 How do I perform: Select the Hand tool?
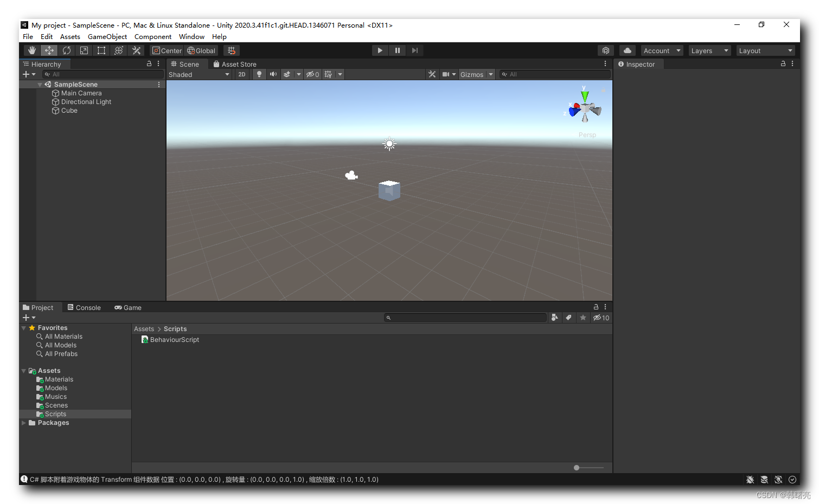coord(32,50)
